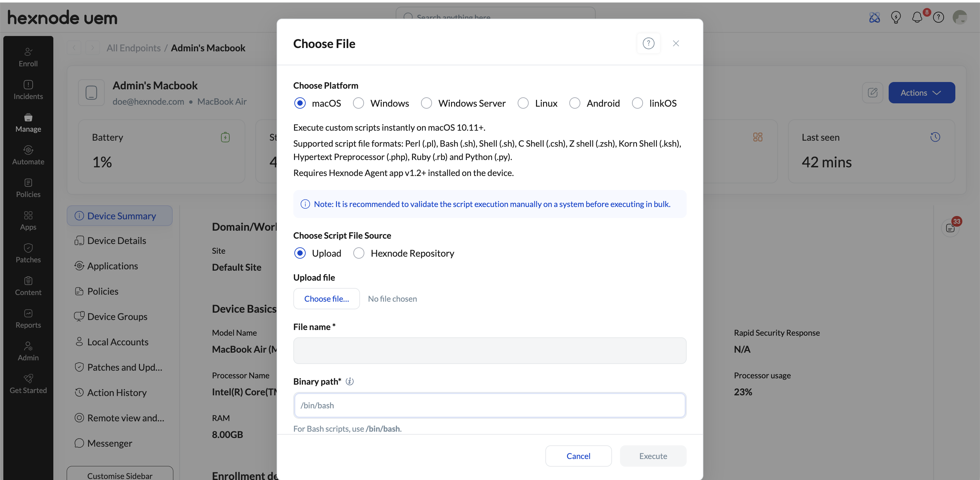The image size is (980, 480).
Task: Select the Android platform radio button
Action: coord(574,103)
